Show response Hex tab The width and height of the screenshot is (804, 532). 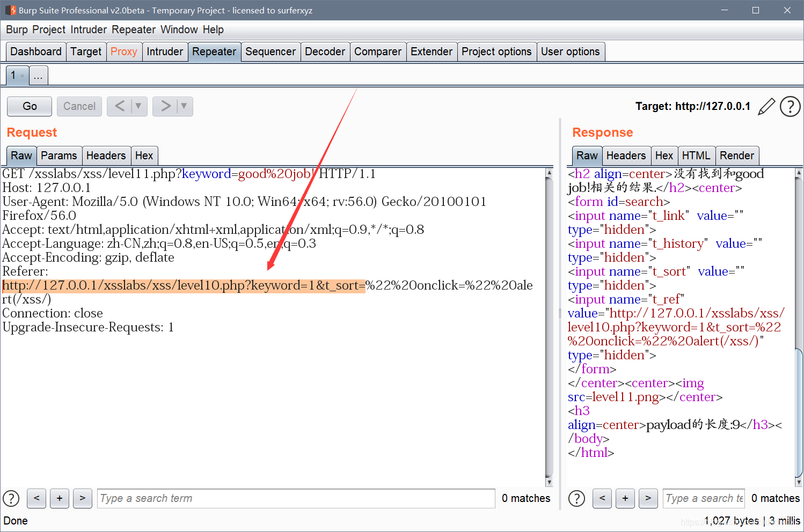coord(664,156)
